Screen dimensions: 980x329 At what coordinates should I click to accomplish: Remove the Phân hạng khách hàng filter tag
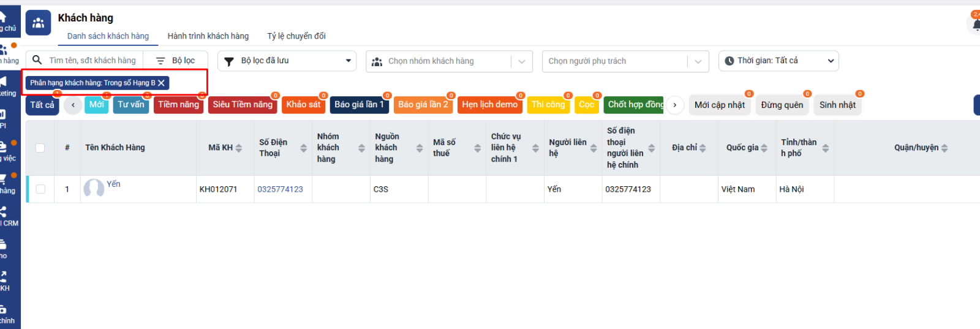(x=162, y=83)
